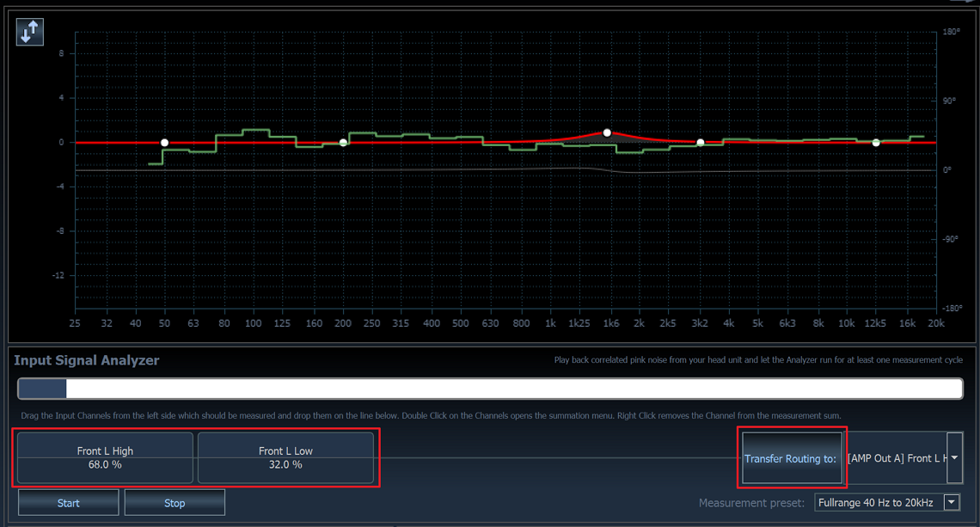Stop the analyzer measurement
The width and height of the screenshot is (980, 527).
pyautogui.click(x=175, y=503)
